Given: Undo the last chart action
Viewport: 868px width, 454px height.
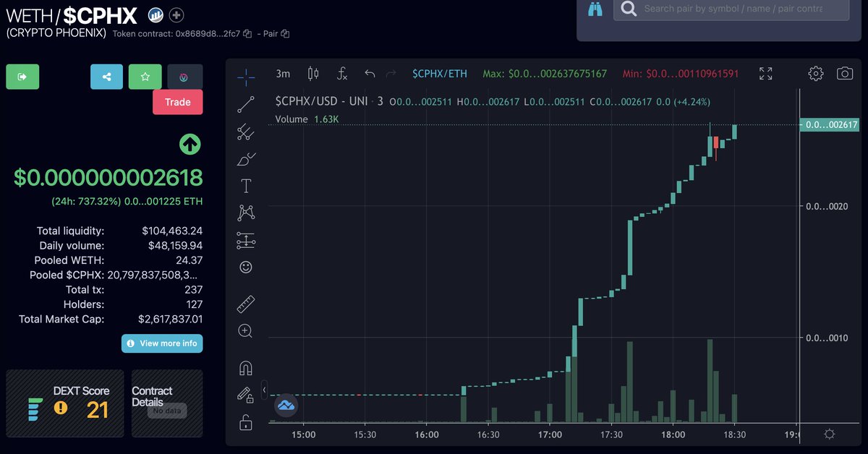Looking at the screenshot, I should 370,73.
